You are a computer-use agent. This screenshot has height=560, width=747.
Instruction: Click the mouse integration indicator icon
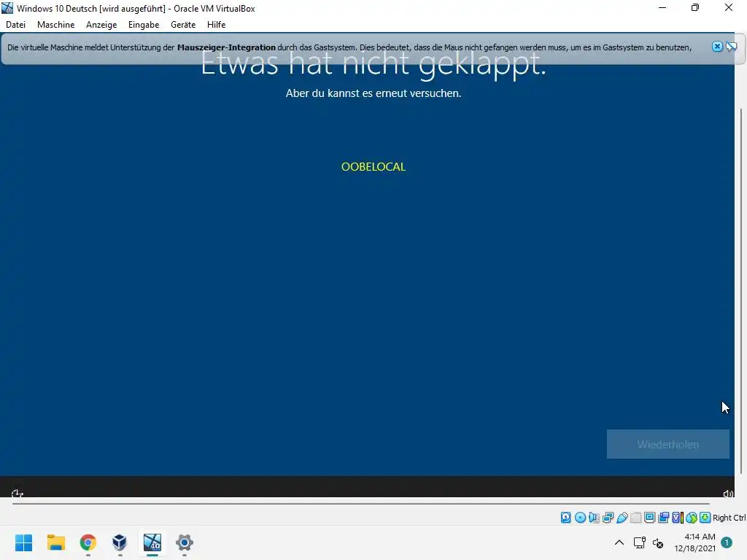click(692, 518)
